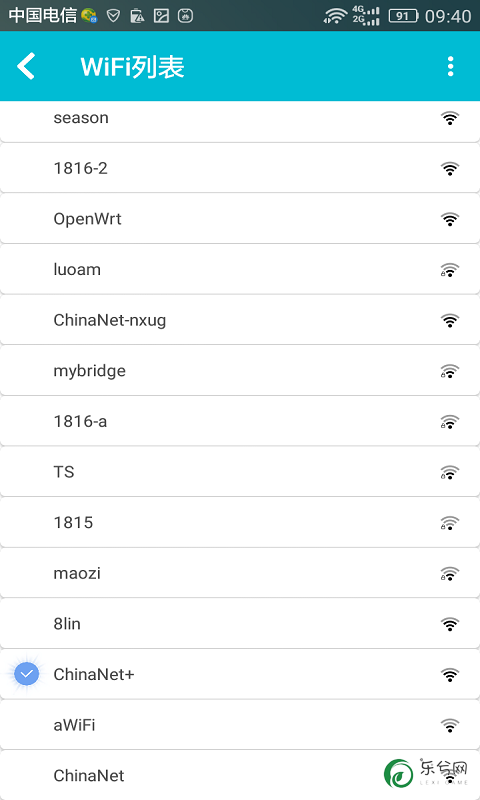Tap the locked signal icon for maozi

point(449,573)
